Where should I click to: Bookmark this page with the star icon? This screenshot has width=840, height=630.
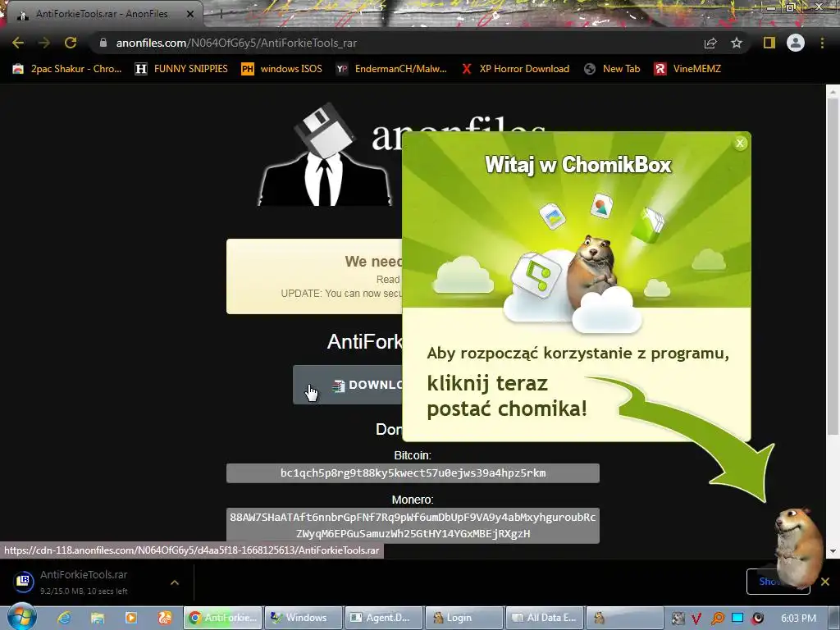(737, 43)
